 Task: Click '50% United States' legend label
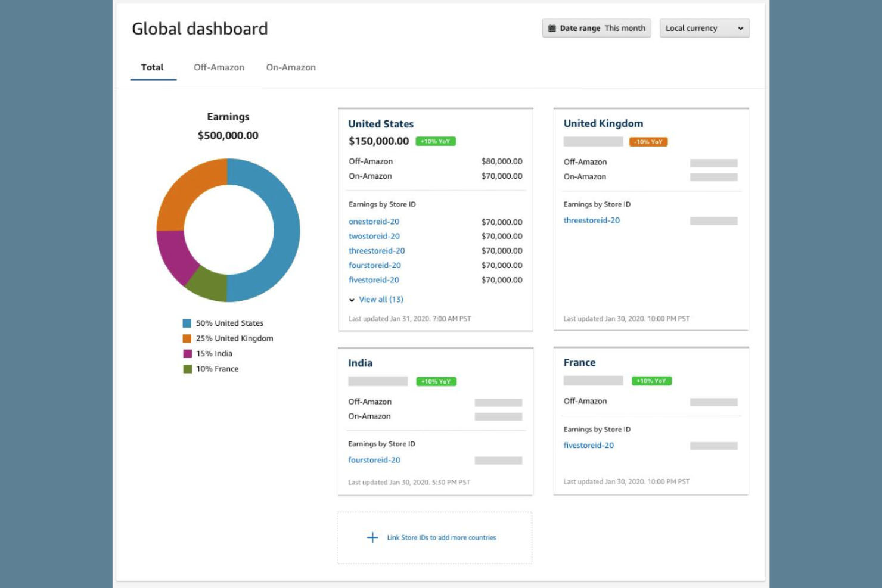(x=229, y=323)
